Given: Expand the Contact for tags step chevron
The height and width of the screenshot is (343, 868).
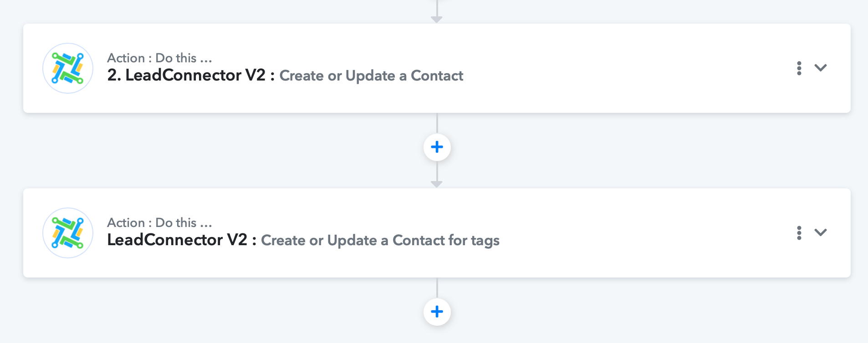Looking at the screenshot, I should [821, 232].
